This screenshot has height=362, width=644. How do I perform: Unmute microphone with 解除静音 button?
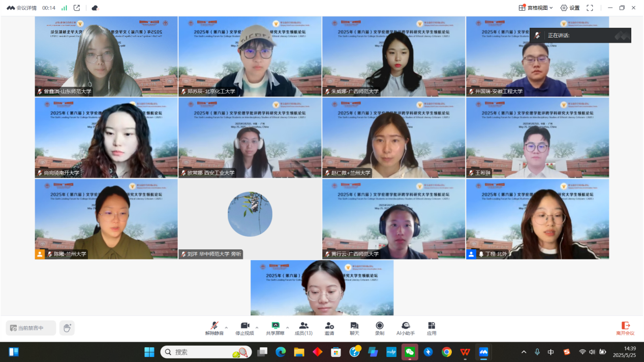click(x=214, y=328)
